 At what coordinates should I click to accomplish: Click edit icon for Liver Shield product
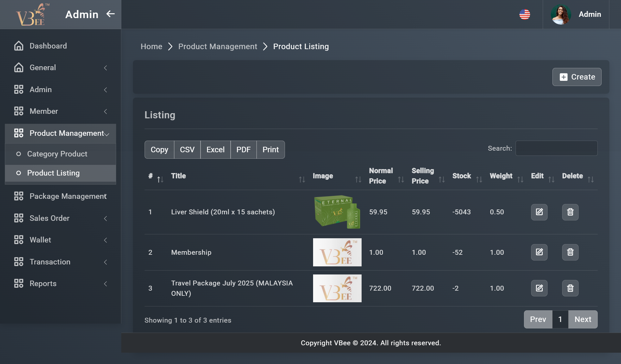pos(539,212)
